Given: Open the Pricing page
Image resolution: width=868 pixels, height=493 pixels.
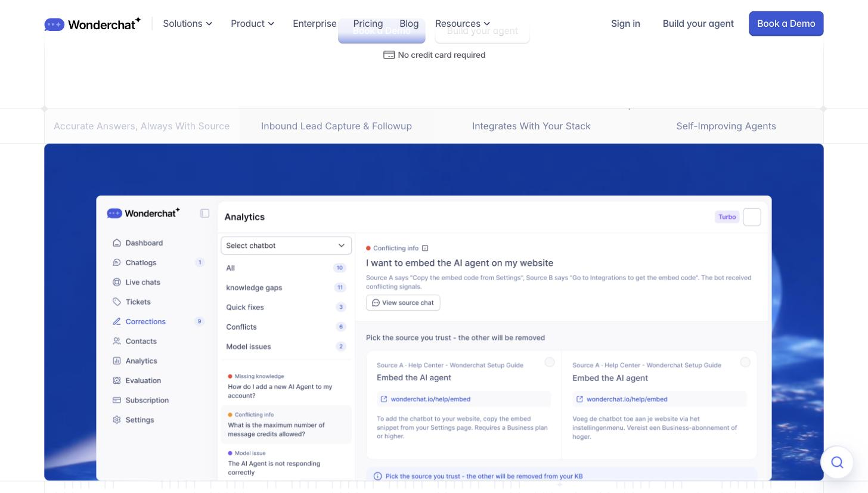Looking at the screenshot, I should tap(368, 24).
